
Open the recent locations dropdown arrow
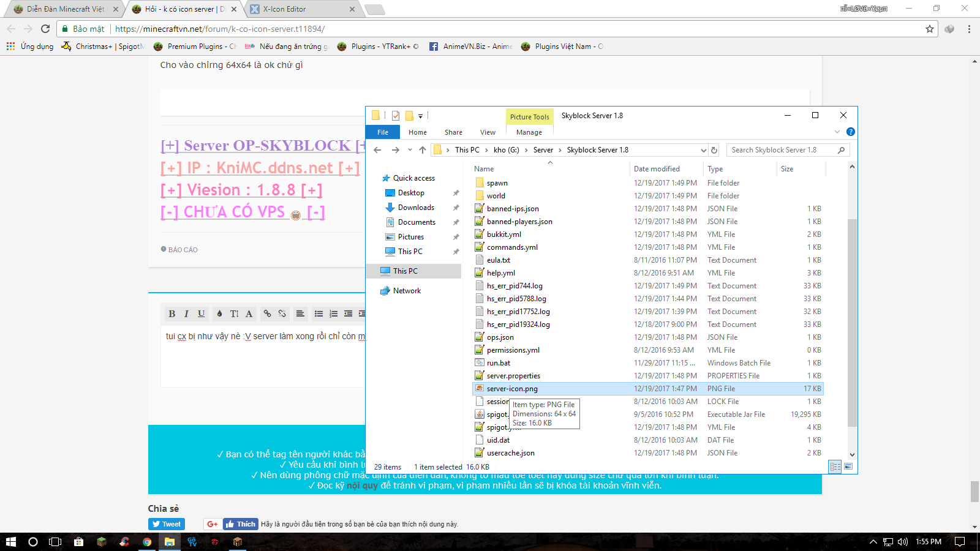(410, 150)
